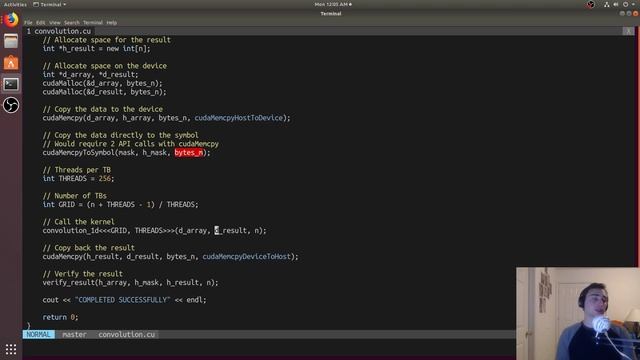The height and width of the screenshot is (360, 640).
Task: Open the clock and calendar panel
Action: tap(333, 4)
